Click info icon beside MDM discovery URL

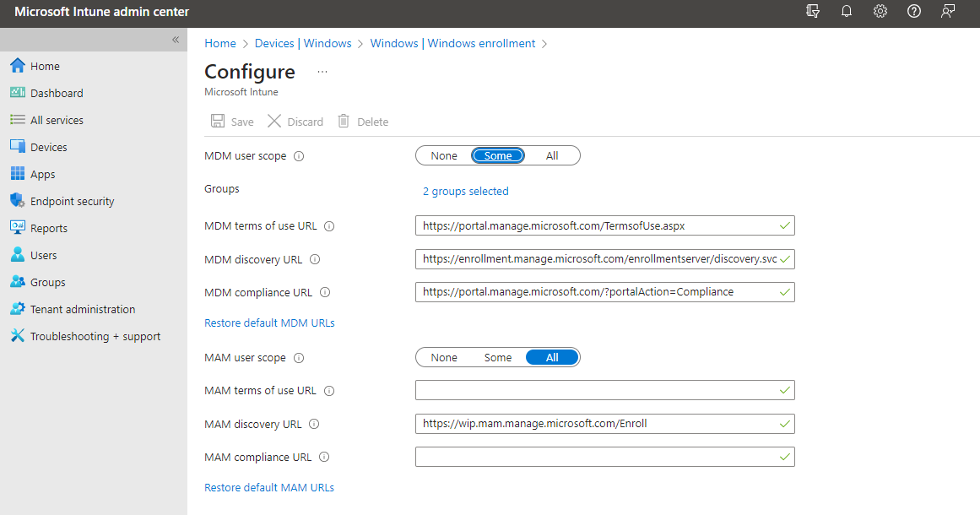(x=315, y=259)
